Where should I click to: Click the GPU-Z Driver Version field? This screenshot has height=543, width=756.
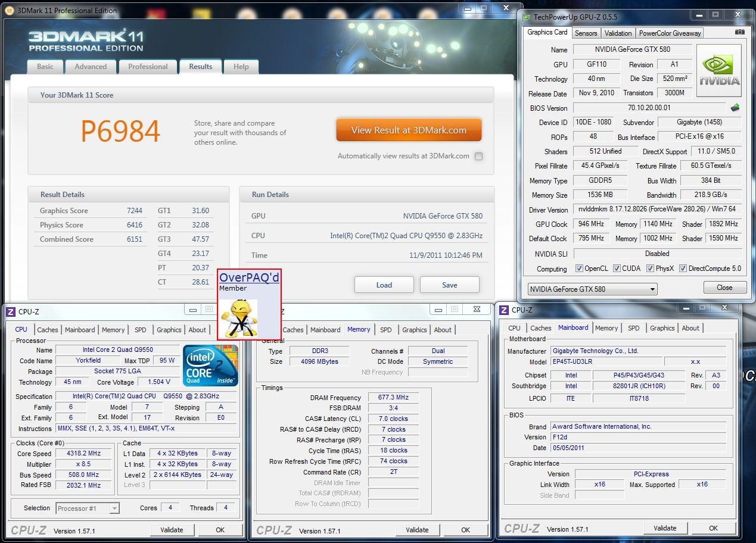tap(657, 209)
